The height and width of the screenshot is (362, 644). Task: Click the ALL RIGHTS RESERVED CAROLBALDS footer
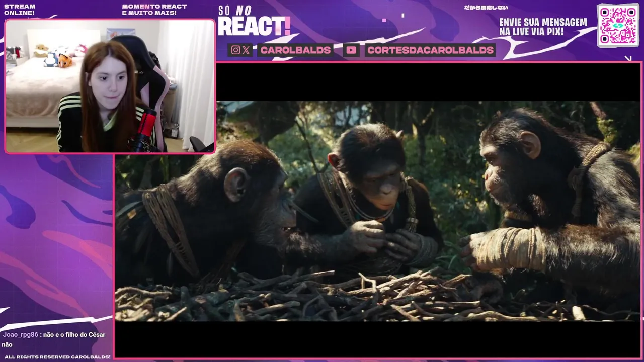[x=57, y=357]
